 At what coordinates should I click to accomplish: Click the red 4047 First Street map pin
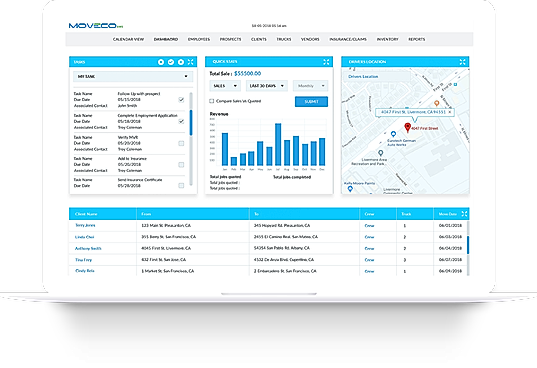(x=407, y=128)
